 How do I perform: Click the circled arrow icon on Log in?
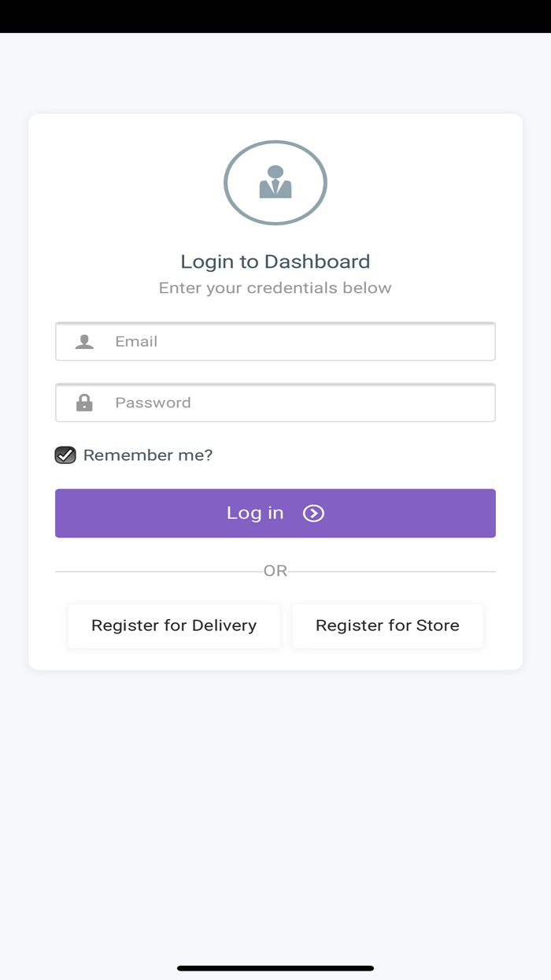tap(313, 514)
